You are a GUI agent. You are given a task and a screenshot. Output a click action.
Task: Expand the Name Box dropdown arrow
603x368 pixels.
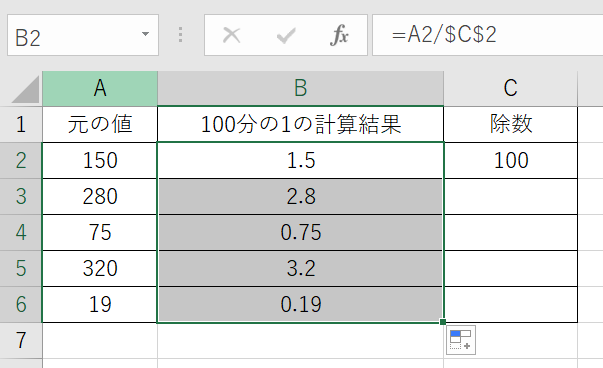coord(145,34)
